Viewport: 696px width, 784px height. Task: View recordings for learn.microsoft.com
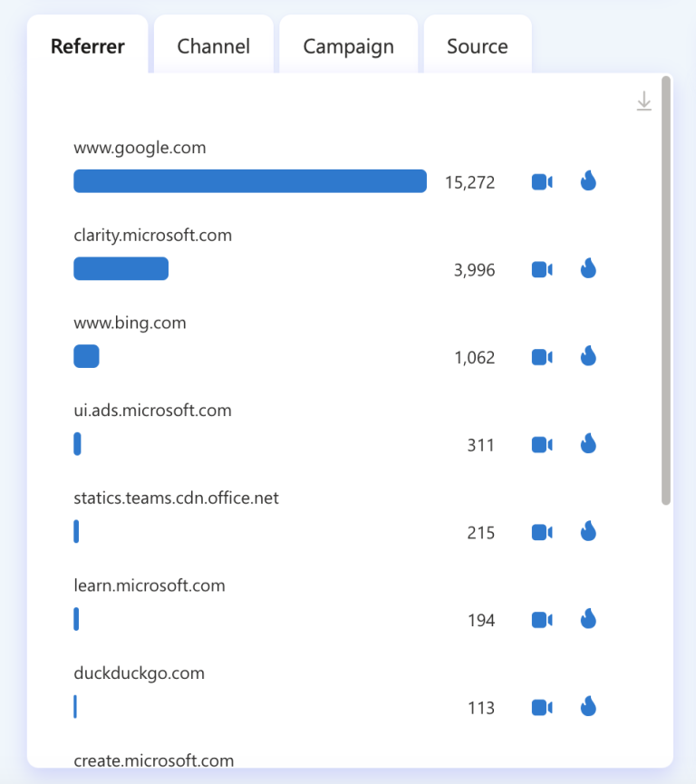tap(542, 620)
